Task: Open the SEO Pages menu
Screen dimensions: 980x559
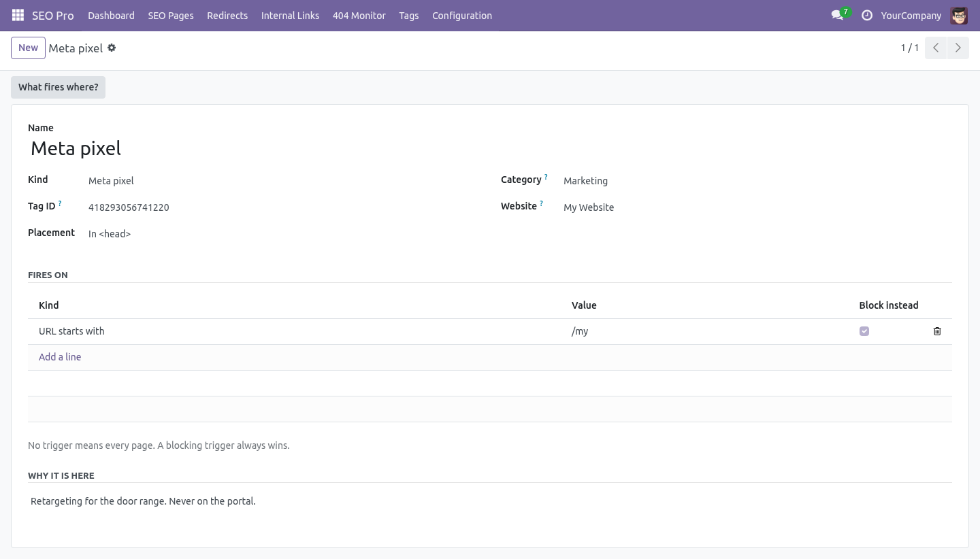Action: pyautogui.click(x=171, y=15)
